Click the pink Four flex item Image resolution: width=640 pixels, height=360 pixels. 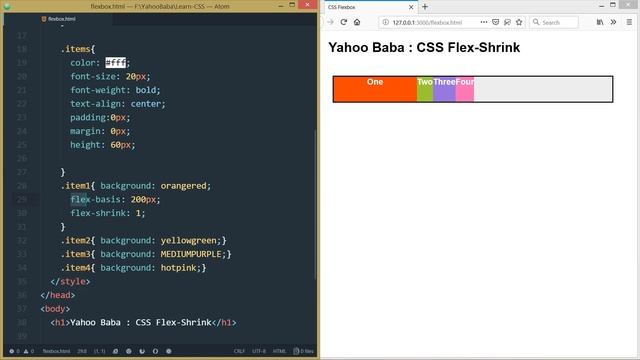tap(465, 89)
